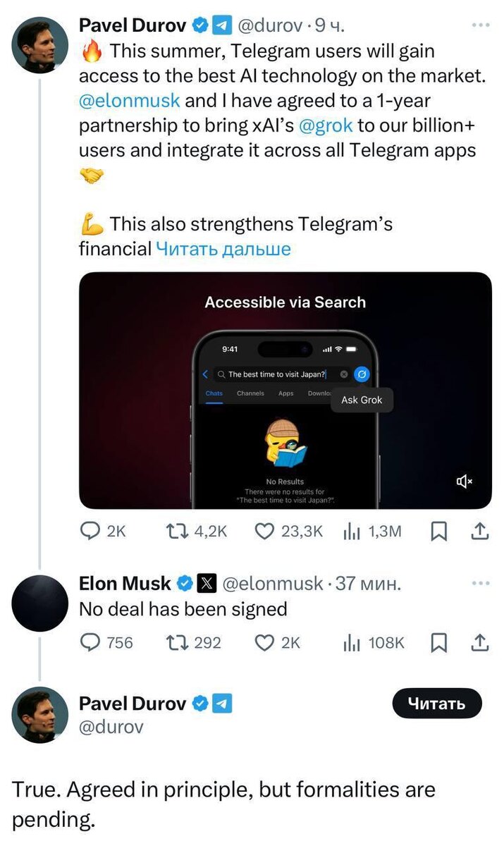Reply to Elon Musk's tweet

90,642
